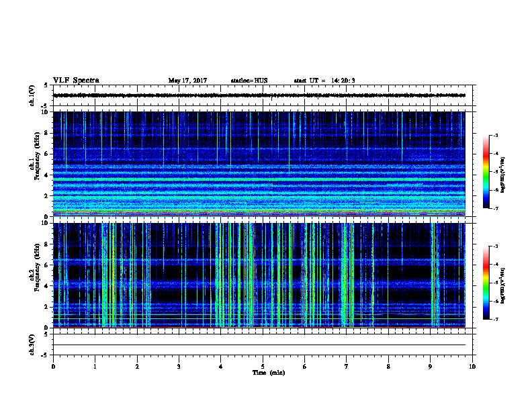
Task: Click the "8" kHz tick on ch.2 frequency axis
Action: 48,244
